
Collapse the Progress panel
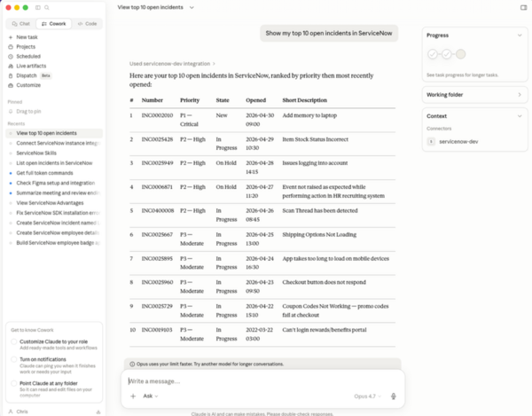[520, 35]
